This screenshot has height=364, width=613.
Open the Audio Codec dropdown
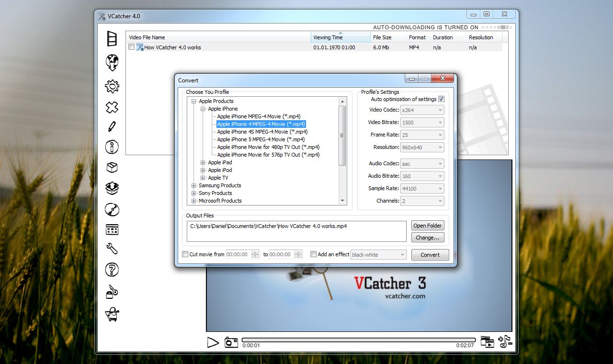[422, 164]
